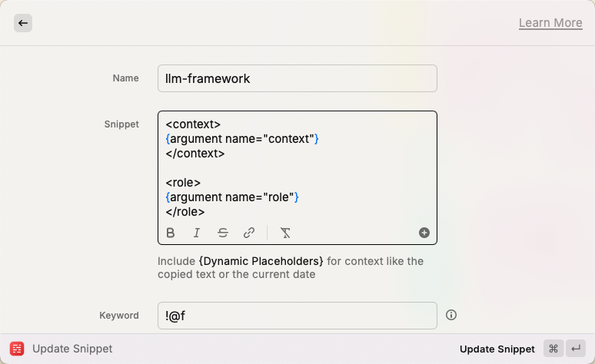The width and height of the screenshot is (595, 364).
Task: Show keyword info tooltip icon
Action: click(451, 315)
